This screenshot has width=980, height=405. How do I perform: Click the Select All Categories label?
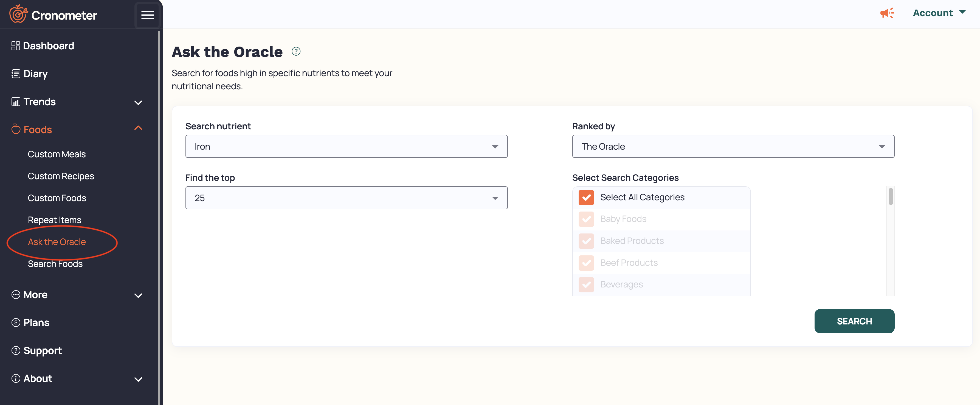(642, 197)
